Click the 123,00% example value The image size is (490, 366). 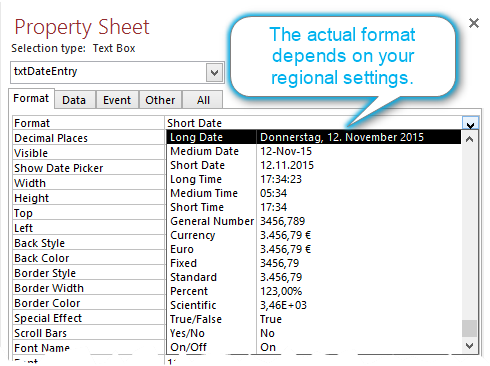(x=281, y=291)
